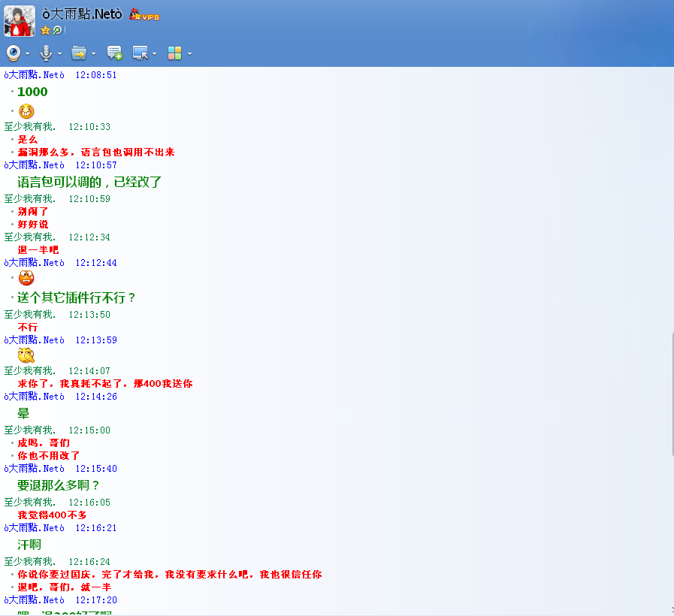
Task: Click the message 是么
Action: tap(28, 139)
